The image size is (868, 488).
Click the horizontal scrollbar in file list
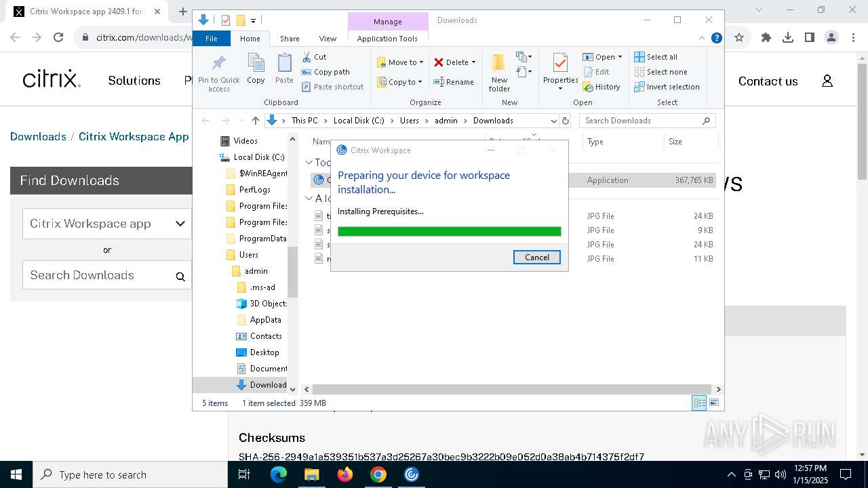pyautogui.click(x=512, y=390)
